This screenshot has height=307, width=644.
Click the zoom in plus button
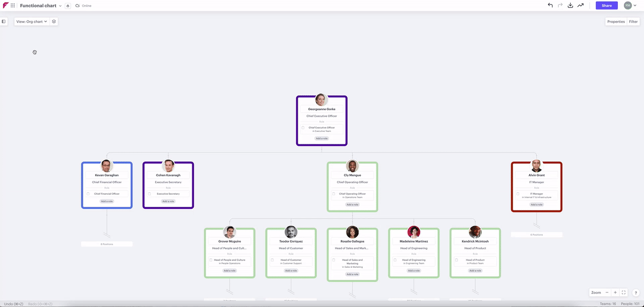[x=615, y=292]
